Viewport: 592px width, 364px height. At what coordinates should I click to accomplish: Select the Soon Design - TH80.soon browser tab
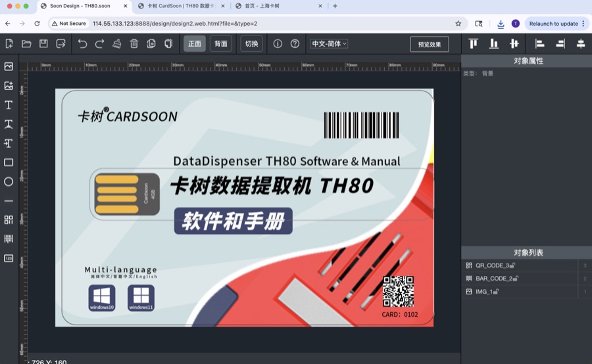pos(84,6)
